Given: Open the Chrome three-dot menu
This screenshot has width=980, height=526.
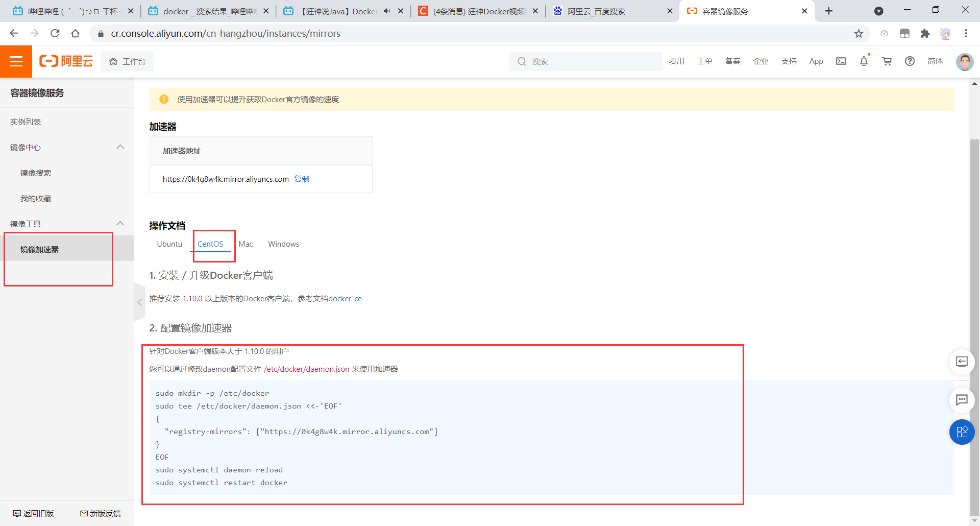Looking at the screenshot, I should pos(966,33).
